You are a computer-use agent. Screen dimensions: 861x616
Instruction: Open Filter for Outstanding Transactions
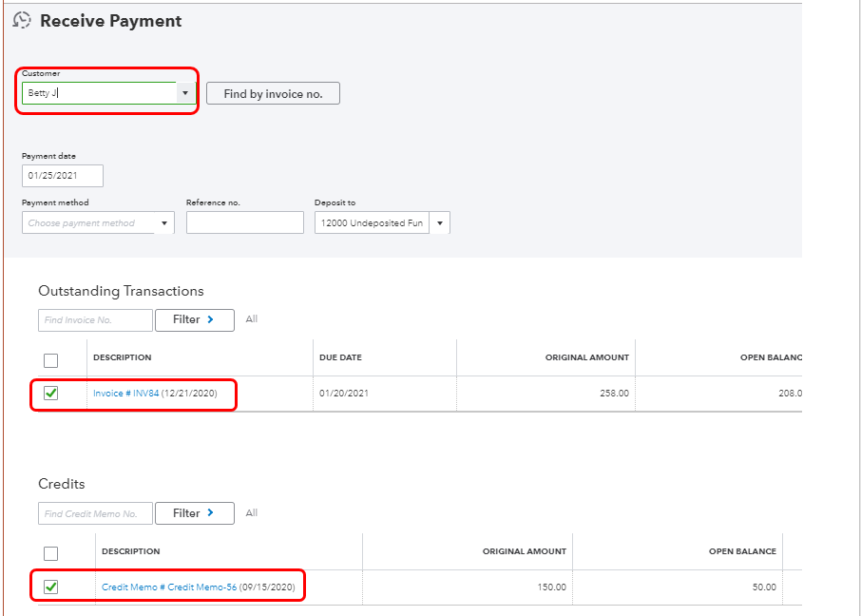click(194, 320)
